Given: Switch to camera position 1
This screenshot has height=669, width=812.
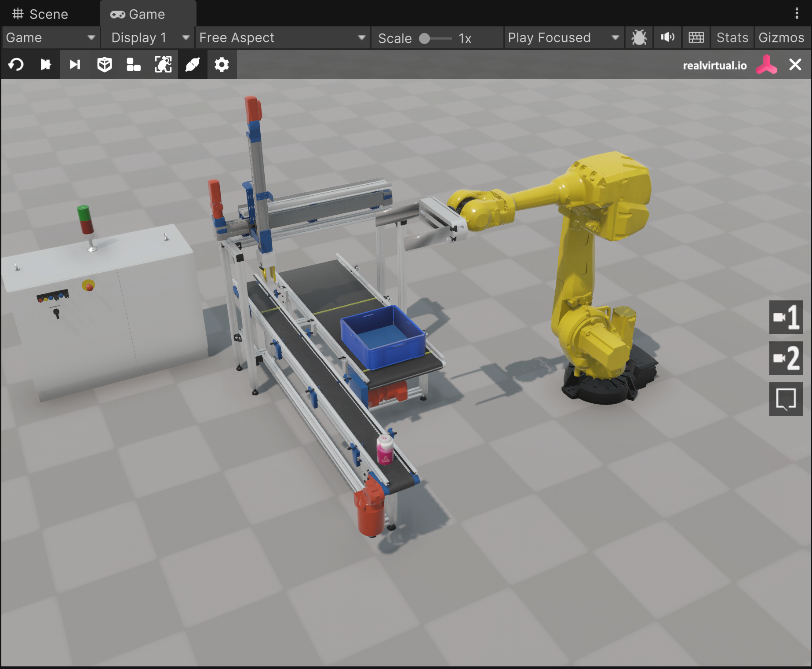Looking at the screenshot, I should click(786, 317).
